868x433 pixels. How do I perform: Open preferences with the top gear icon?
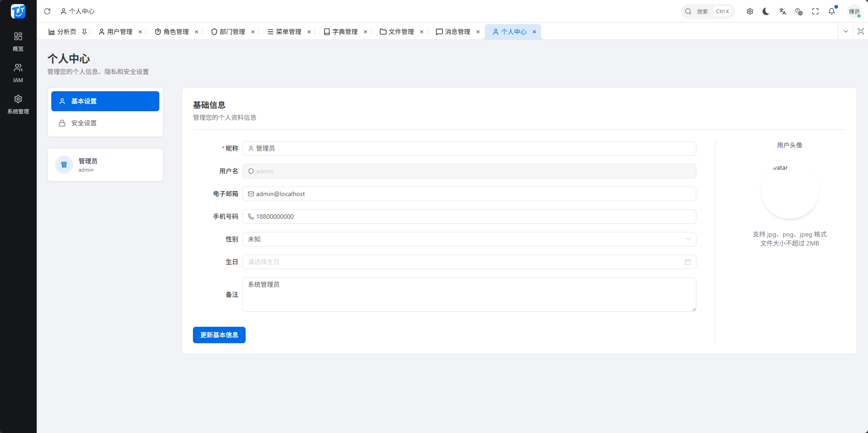pyautogui.click(x=750, y=11)
